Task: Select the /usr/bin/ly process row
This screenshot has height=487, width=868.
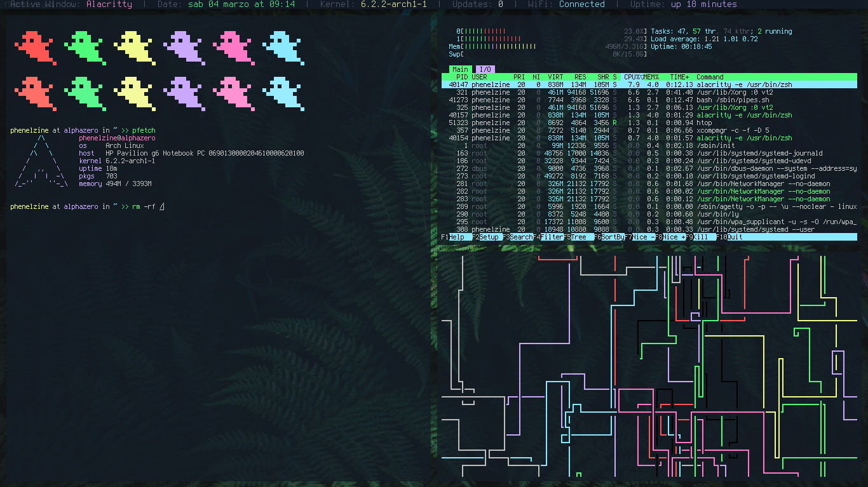Action: (x=649, y=214)
